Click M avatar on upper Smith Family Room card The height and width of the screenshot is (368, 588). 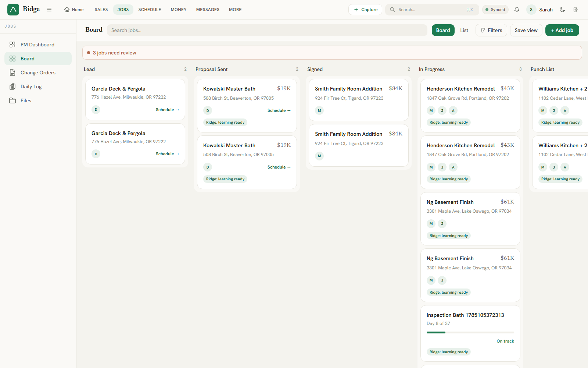(x=319, y=110)
